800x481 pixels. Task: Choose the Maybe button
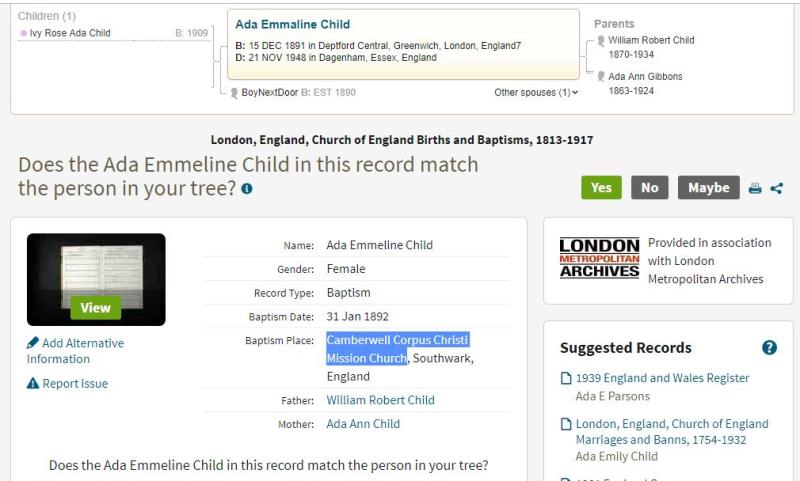pos(709,188)
